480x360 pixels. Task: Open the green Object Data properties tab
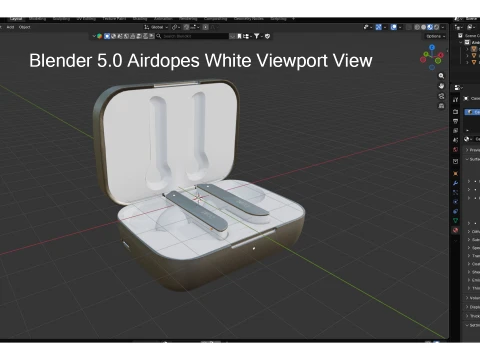tap(455, 221)
